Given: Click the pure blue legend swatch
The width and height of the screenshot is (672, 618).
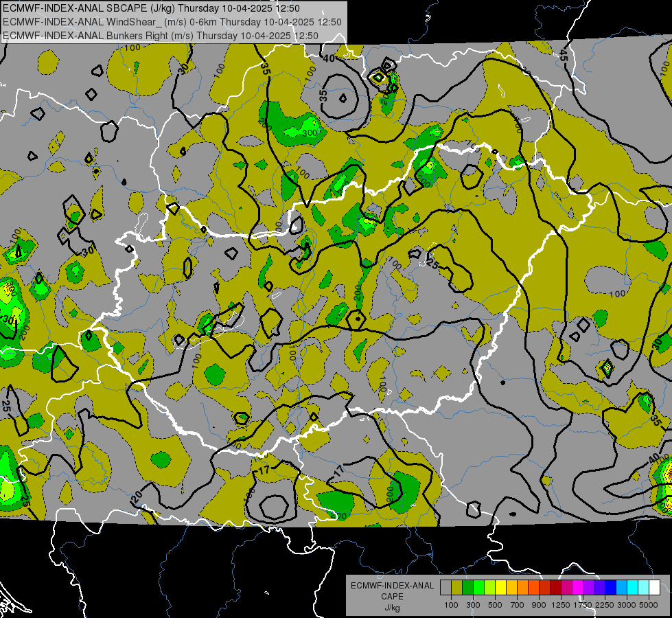Looking at the screenshot, I should (610, 588).
